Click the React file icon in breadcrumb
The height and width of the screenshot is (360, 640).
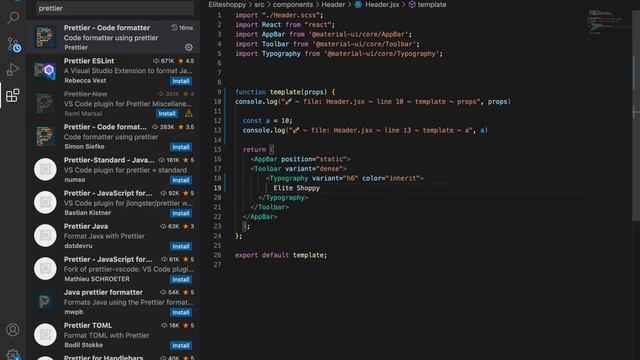point(358,4)
